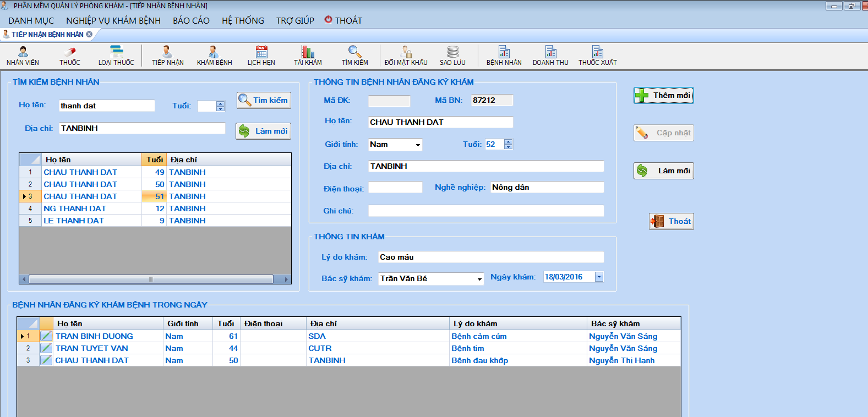
Task: Open the ĐỔI MẬT KHẨU toolbar icon
Action: 406,56
